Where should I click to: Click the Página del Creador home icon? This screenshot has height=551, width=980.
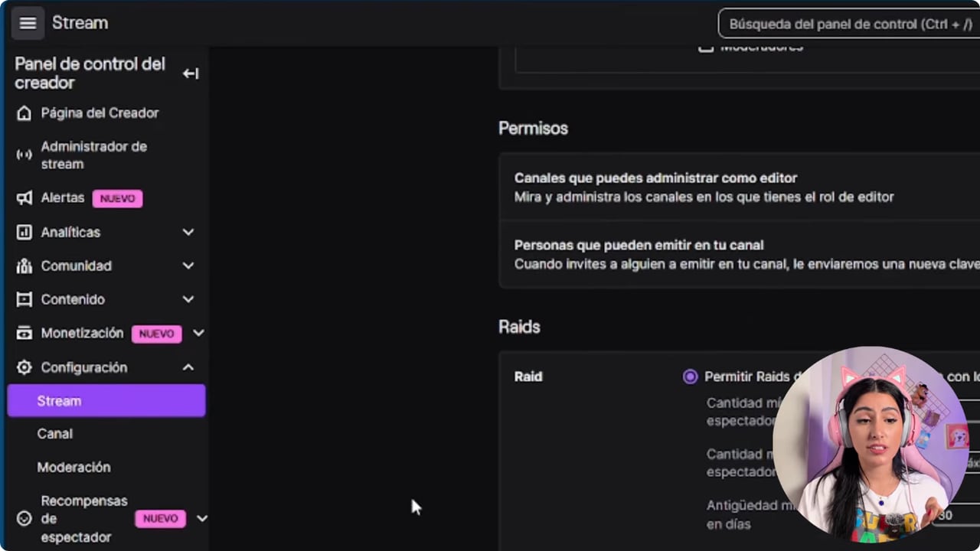(x=24, y=113)
